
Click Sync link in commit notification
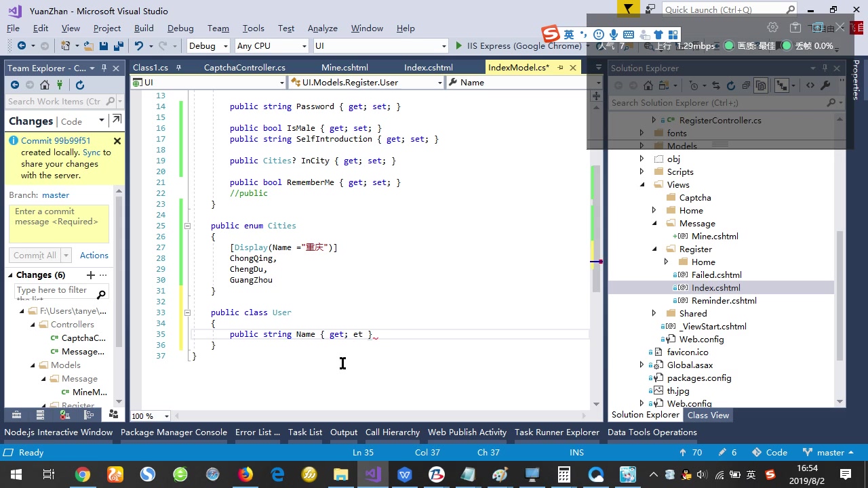[x=92, y=152]
